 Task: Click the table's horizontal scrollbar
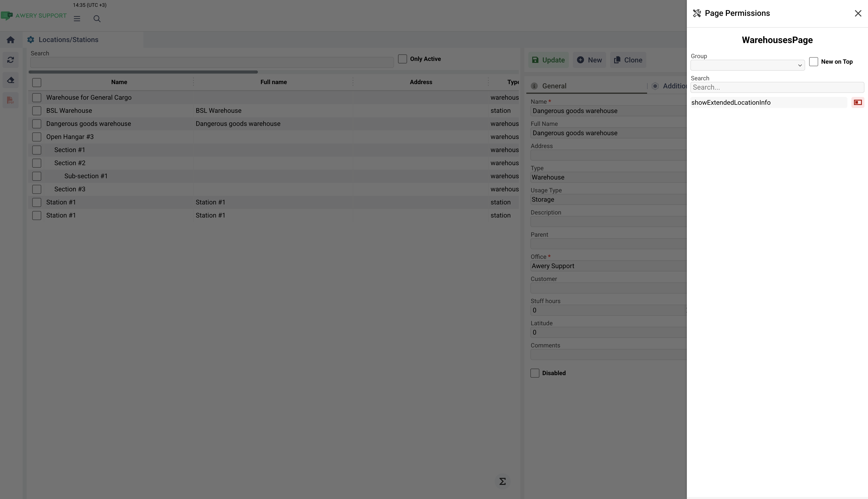point(143,72)
